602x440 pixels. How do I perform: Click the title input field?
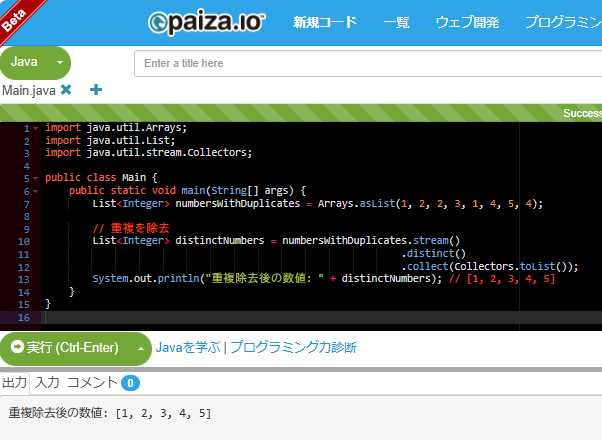point(368,63)
